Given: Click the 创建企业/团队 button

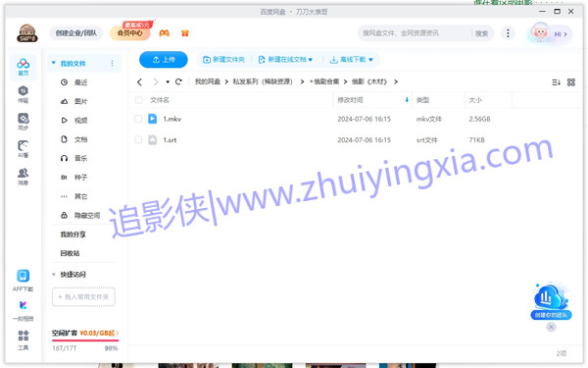Looking at the screenshot, I should pos(76,33).
